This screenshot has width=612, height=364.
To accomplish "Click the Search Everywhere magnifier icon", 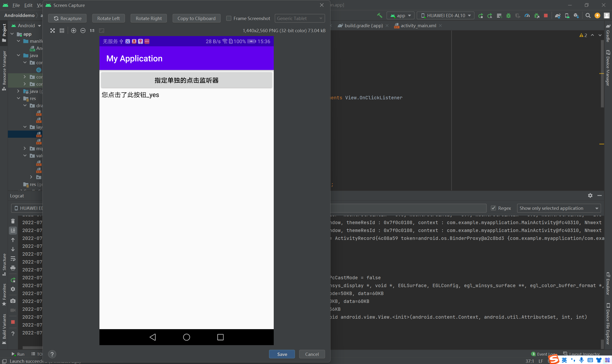I will coord(588,16).
